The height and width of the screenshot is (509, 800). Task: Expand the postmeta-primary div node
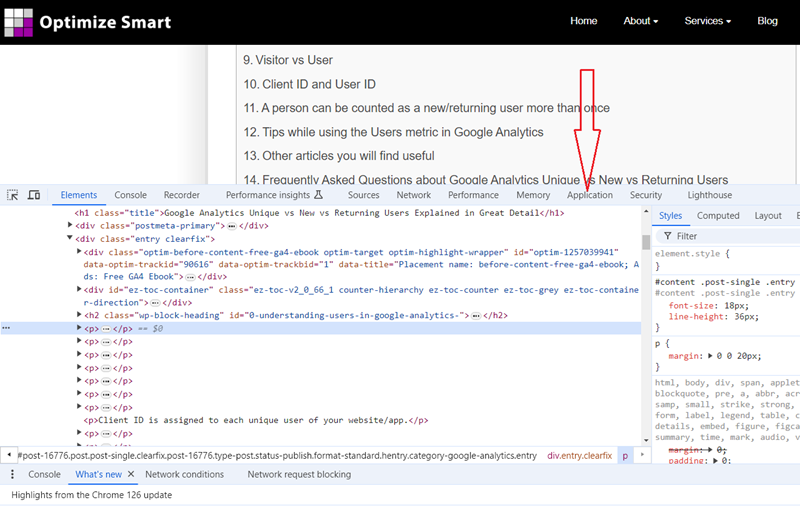(x=70, y=225)
